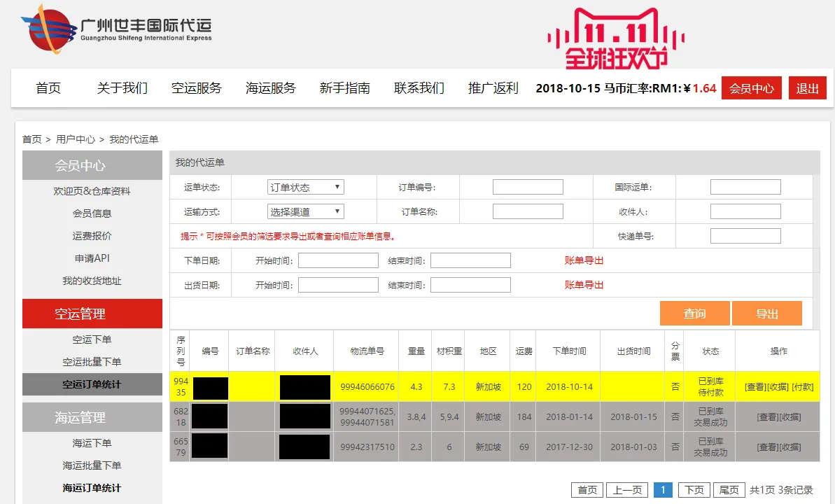
Task: Click the 11.11 全球狂欢节 festival logo
Action: (616, 35)
